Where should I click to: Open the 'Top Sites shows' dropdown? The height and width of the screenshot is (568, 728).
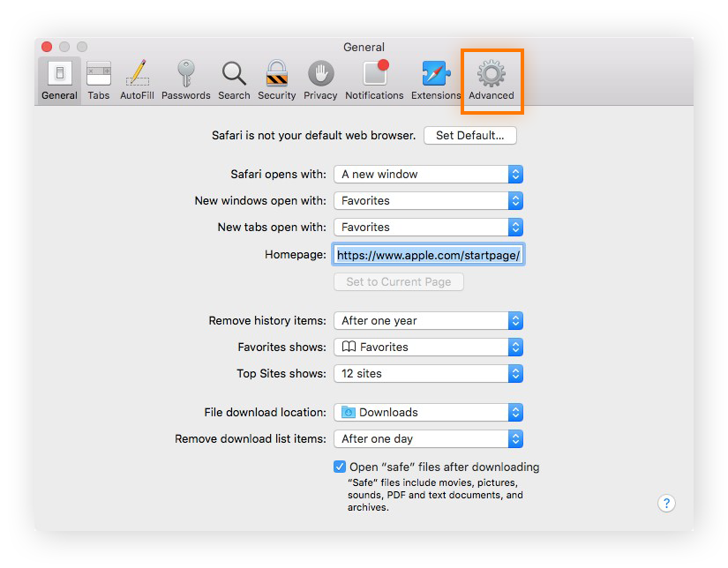click(x=429, y=374)
